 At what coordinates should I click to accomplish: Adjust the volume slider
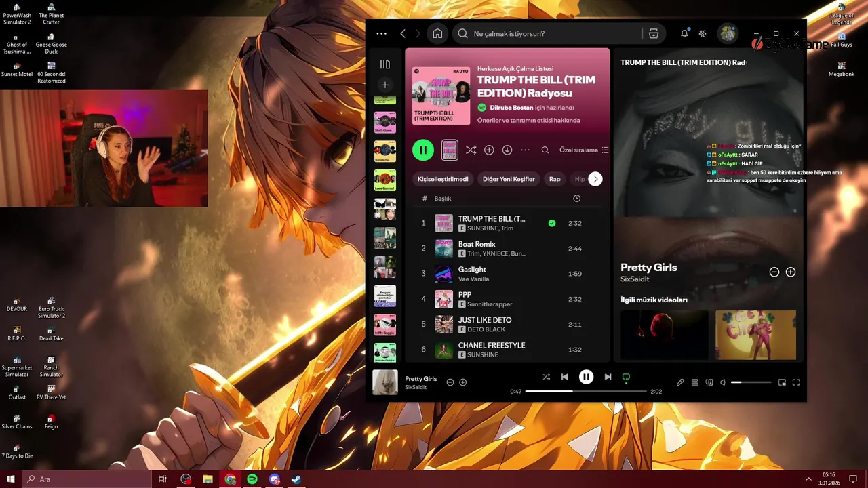(x=751, y=382)
